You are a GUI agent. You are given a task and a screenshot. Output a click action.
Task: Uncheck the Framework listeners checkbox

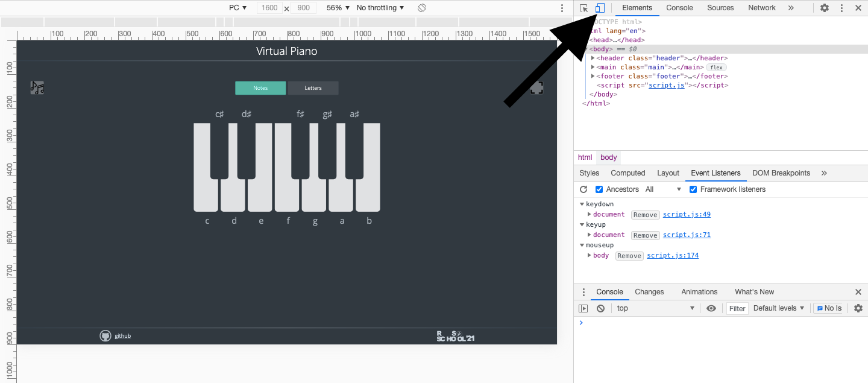(693, 189)
